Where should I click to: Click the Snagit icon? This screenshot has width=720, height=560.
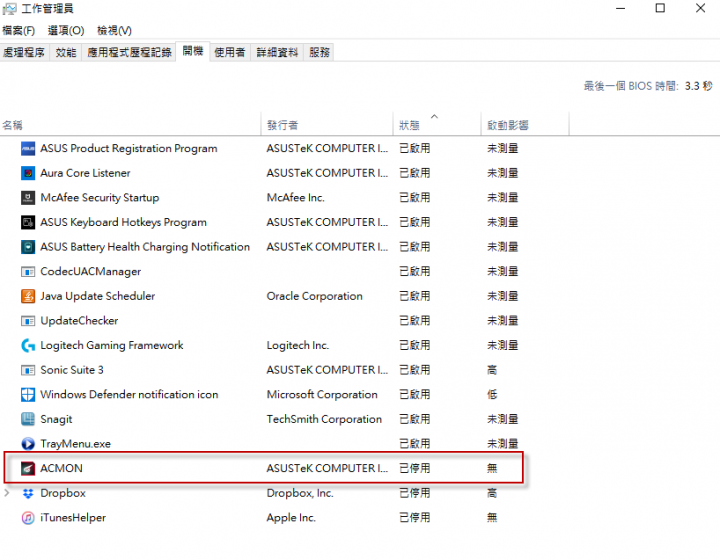pyautogui.click(x=28, y=419)
